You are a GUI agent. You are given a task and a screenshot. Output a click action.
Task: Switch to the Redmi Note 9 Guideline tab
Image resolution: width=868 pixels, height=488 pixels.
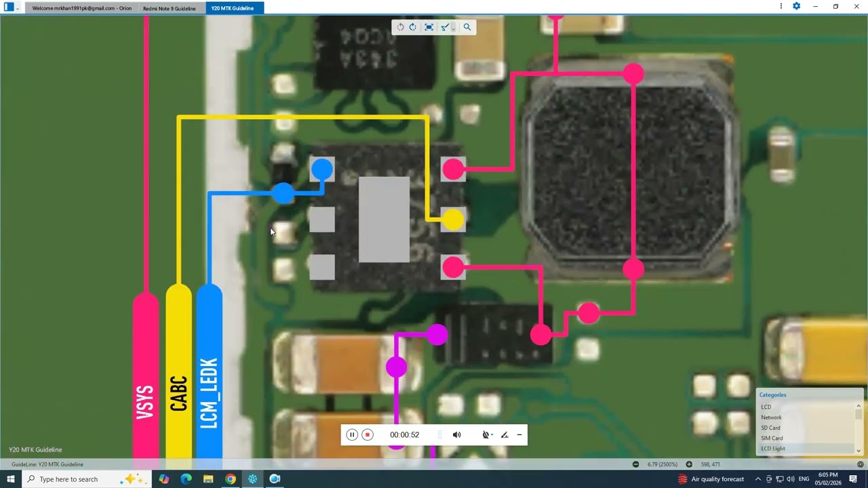pos(169,8)
